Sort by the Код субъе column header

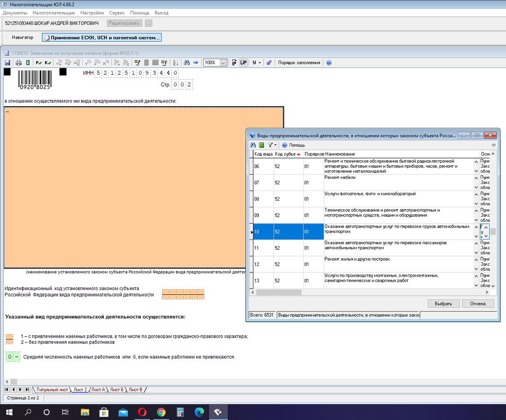(x=288, y=154)
